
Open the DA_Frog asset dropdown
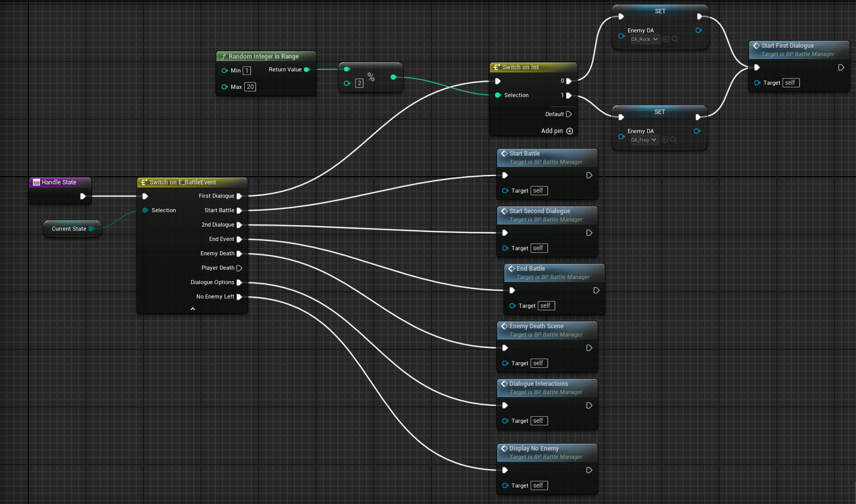pos(644,140)
